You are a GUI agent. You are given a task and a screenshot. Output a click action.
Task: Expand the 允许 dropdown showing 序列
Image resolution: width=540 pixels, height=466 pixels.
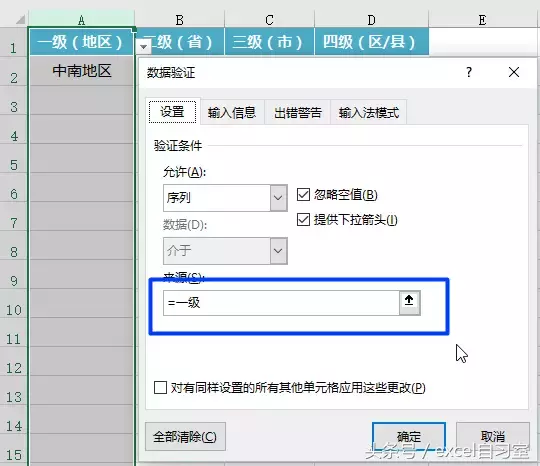click(278, 198)
